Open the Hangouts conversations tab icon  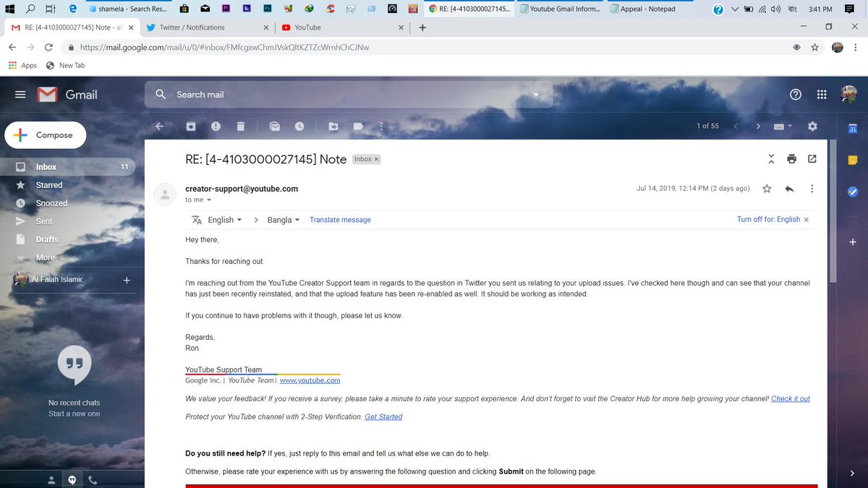click(x=72, y=479)
